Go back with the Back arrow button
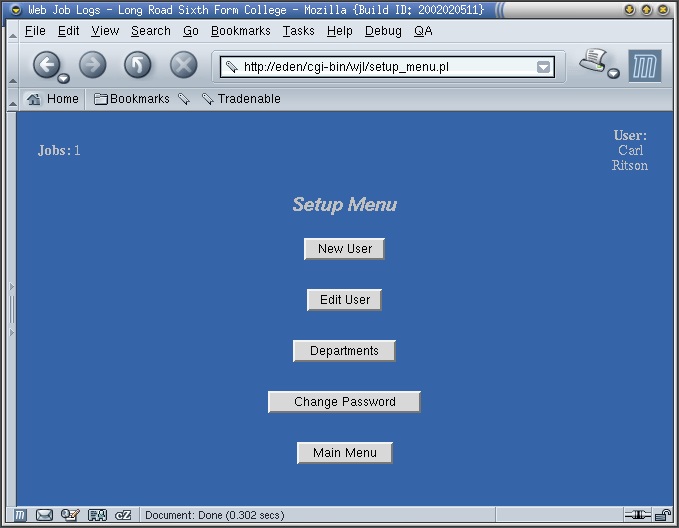Image resolution: width=679 pixels, height=528 pixels. pyautogui.click(x=46, y=65)
